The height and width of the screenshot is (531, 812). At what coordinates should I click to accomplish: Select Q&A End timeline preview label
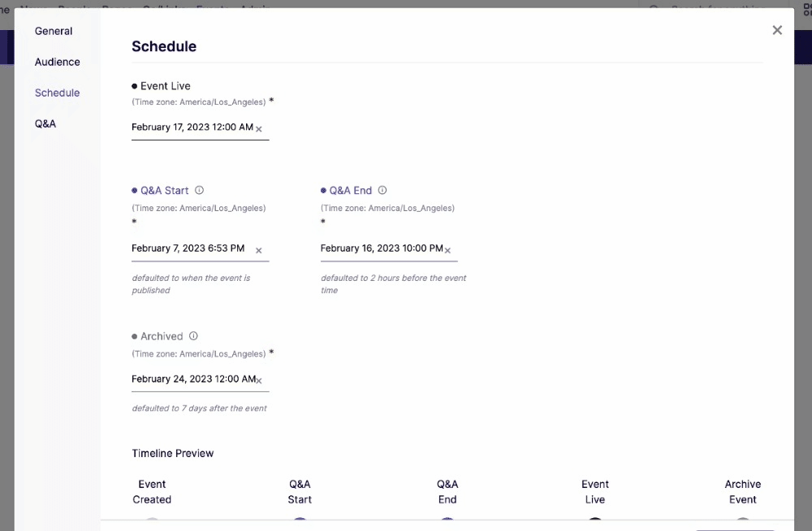tap(447, 492)
